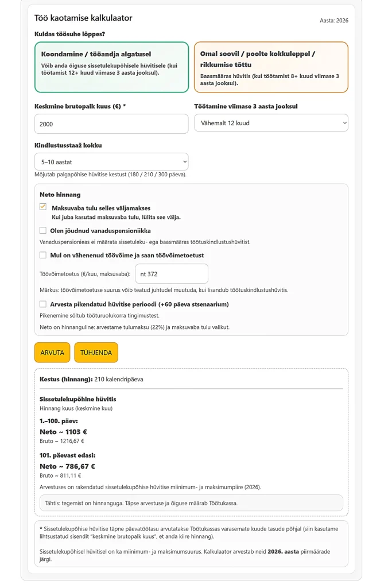The height and width of the screenshot is (588, 392).
Task: Expand the "5–10 aastat" insurance tenure dropdown
Action: click(111, 162)
